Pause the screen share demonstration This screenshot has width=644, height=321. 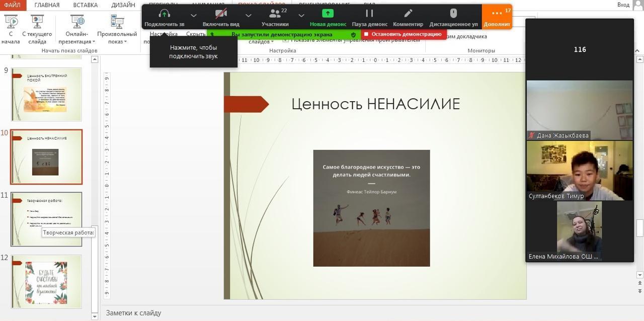(369, 14)
